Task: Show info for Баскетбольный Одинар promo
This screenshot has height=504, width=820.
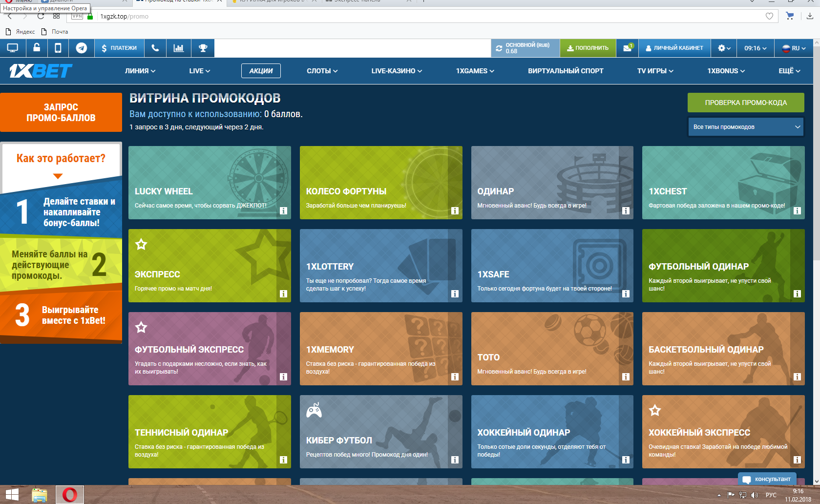Action: pos(797,377)
